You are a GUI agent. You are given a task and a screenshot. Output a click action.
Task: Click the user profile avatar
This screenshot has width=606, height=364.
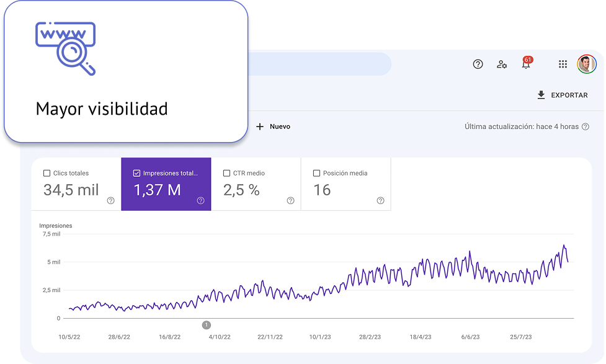click(x=586, y=64)
